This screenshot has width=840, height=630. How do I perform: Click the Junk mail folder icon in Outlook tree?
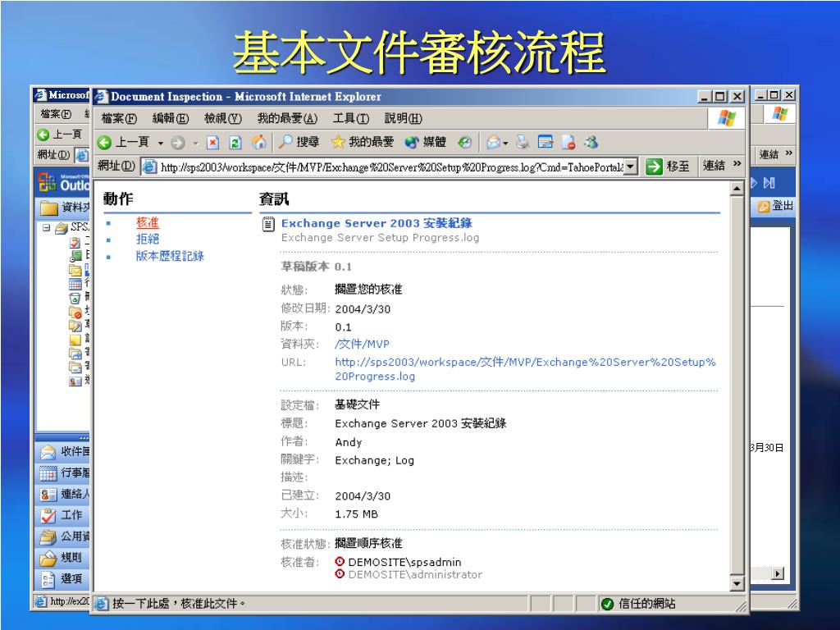75,312
